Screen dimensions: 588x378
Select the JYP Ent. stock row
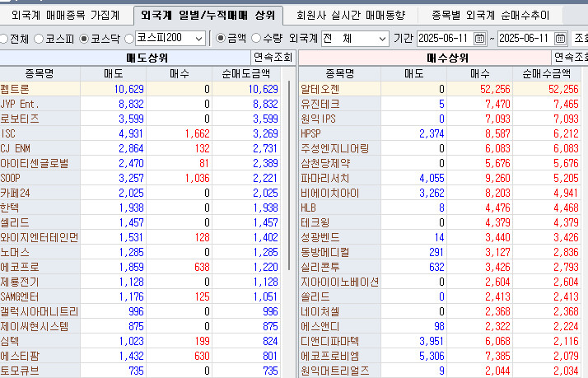click(x=20, y=104)
